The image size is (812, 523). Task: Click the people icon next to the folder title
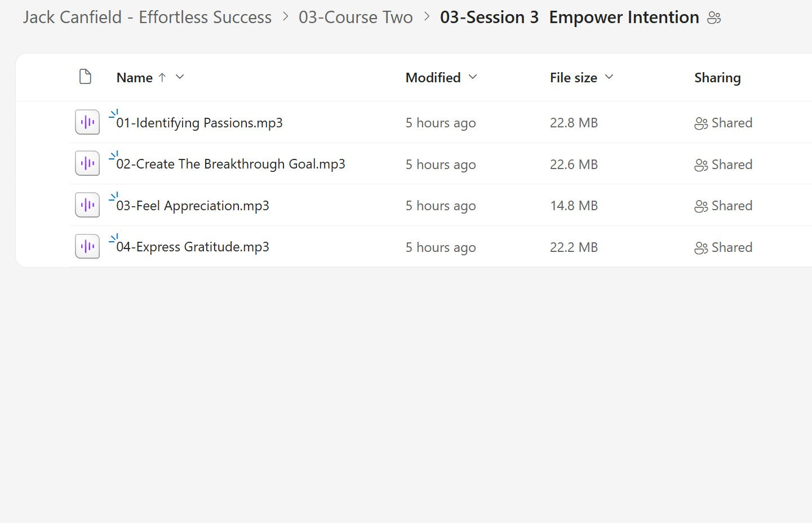(713, 17)
